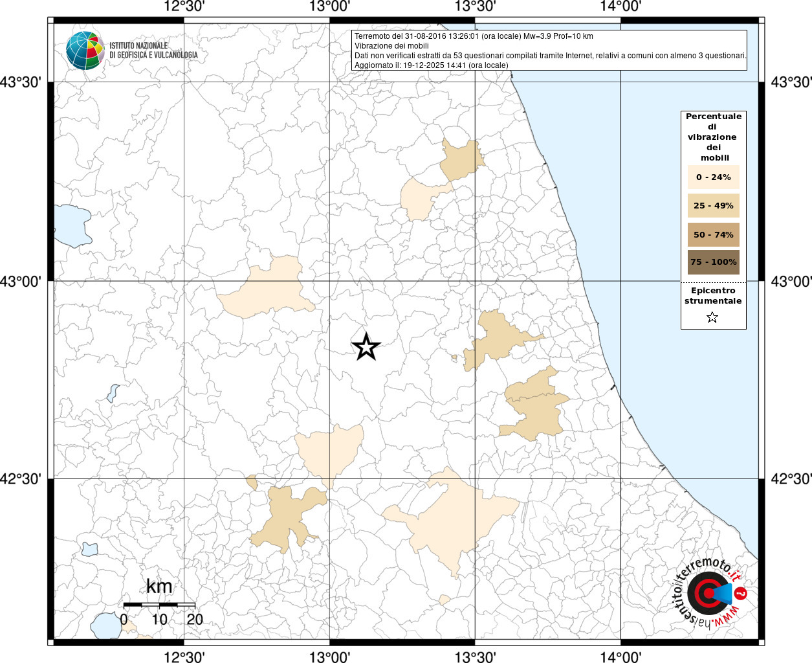Click the right 42°30' latitude label
Viewport: 812px width, 663px height.
click(791, 479)
